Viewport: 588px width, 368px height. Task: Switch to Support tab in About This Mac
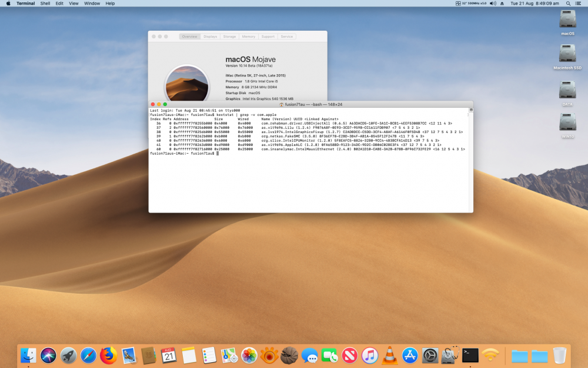[x=268, y=37]
